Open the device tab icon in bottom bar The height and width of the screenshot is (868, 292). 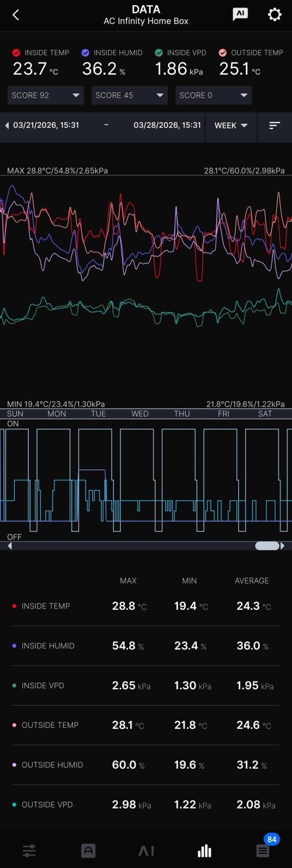pyautogui.click(x=88, y=850)
